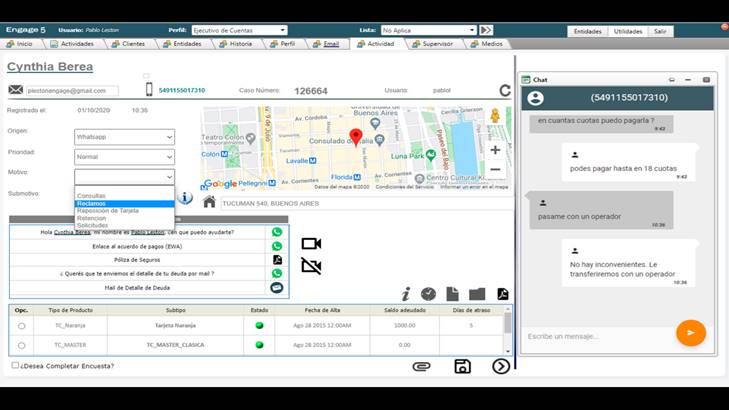Click the refresh arrow near Usuario
The height and width of the screenshot is (410, 729).
505,91
